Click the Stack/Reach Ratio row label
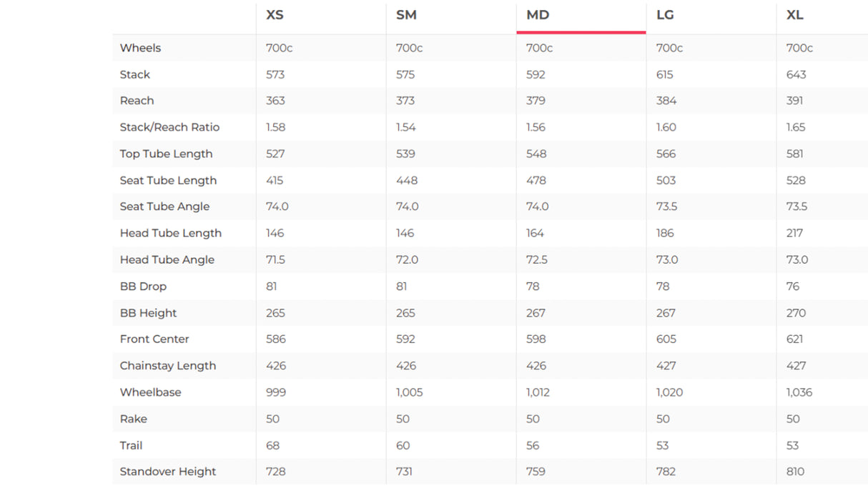The width and height of the screenshot is (868, 488). [169, 127]
